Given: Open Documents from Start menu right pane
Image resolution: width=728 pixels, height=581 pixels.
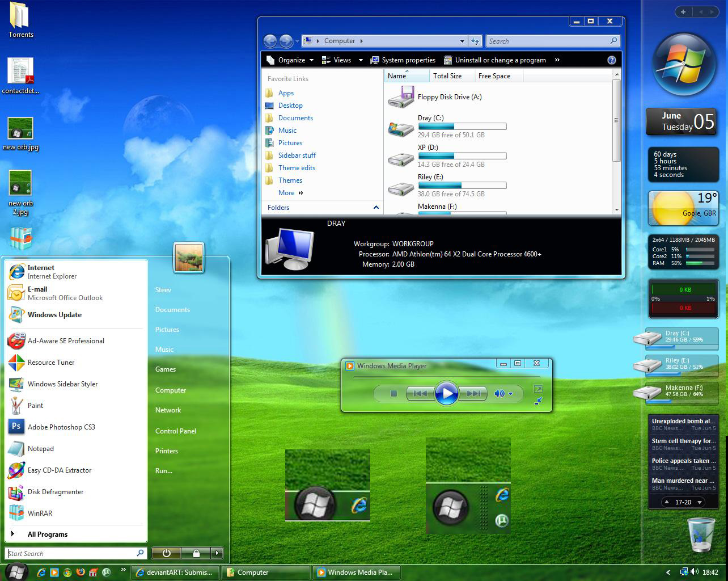Looking at the screenshot, I should [x=172, y=310].
